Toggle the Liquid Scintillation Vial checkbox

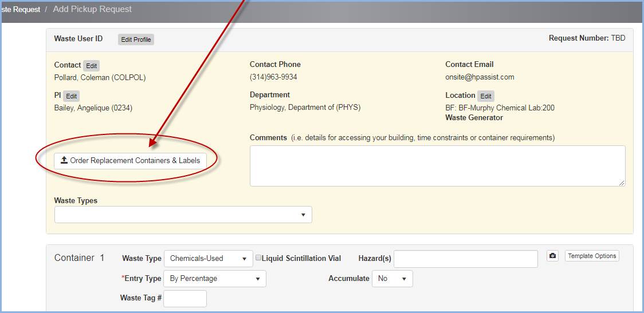click(x=258, y=258)
